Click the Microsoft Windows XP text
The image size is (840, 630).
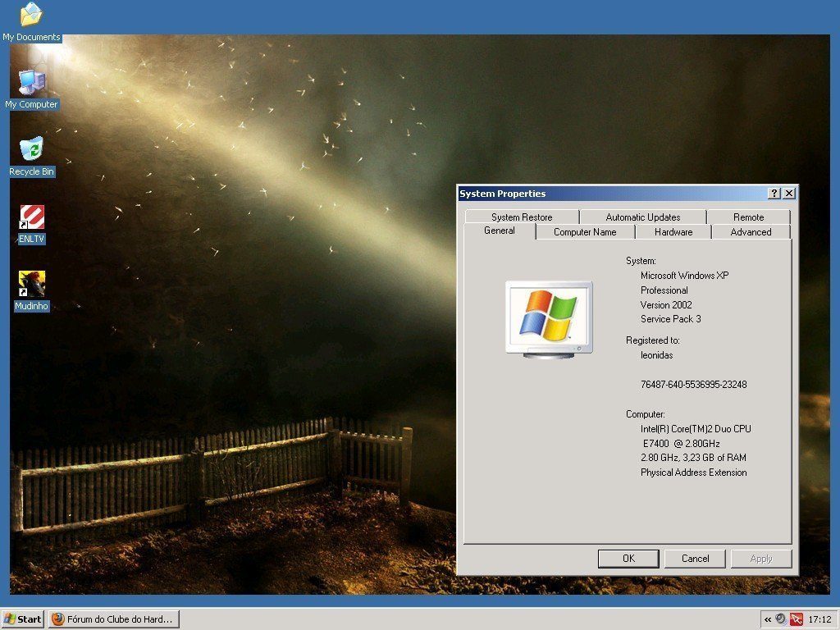click(684, 276)
